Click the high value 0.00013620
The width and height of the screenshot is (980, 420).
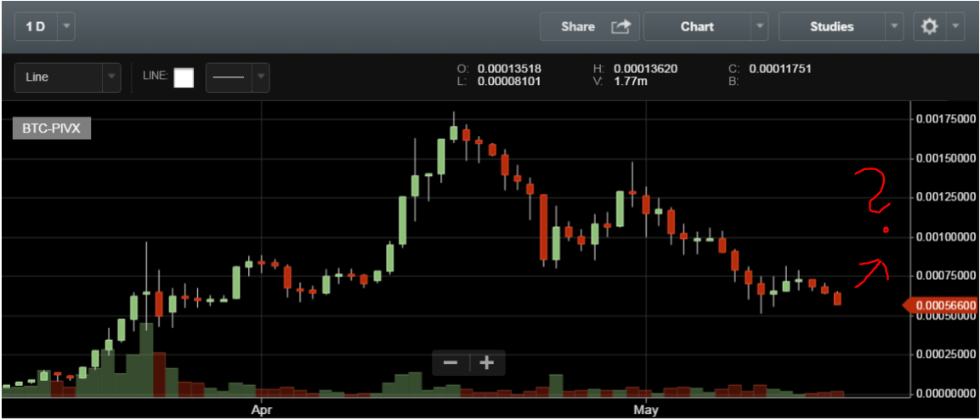pos(646,69)
